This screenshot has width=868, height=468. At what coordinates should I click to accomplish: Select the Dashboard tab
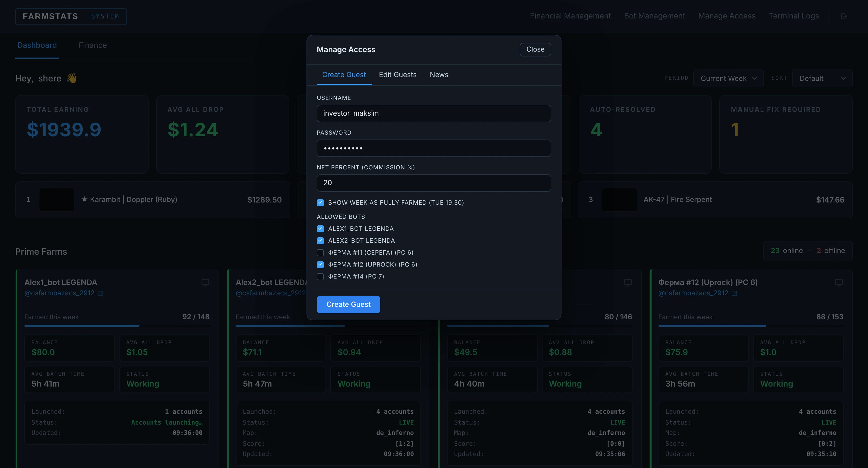37,45
